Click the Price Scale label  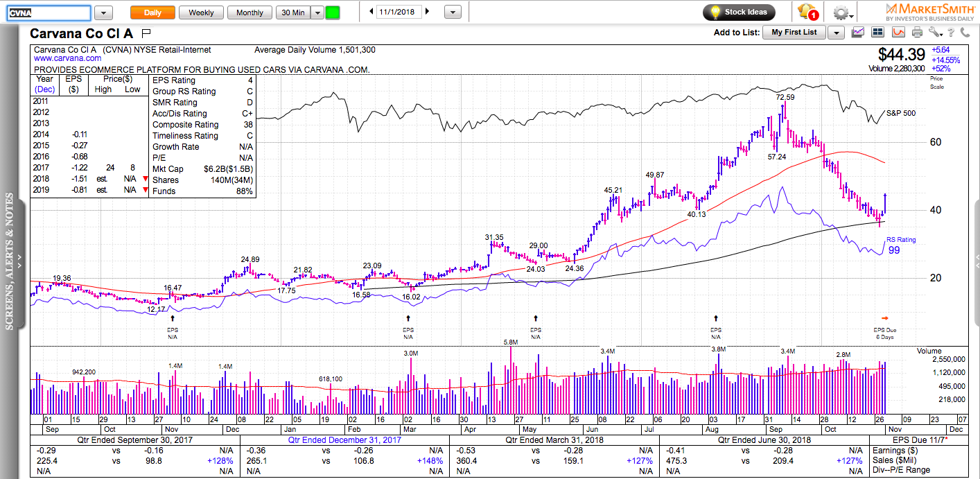point(936,82)
